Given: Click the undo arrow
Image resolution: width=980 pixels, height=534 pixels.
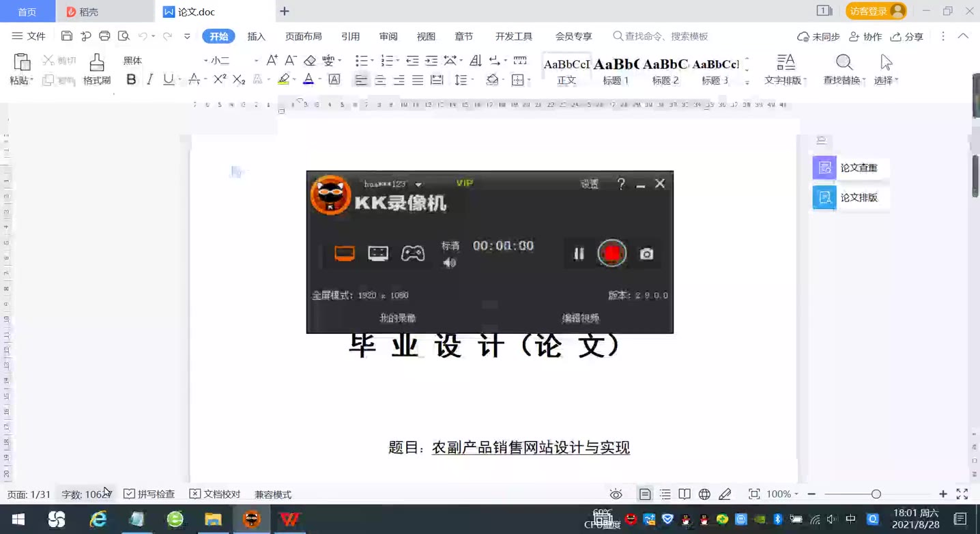Looking at the screenshot, I should click(143, 36).
